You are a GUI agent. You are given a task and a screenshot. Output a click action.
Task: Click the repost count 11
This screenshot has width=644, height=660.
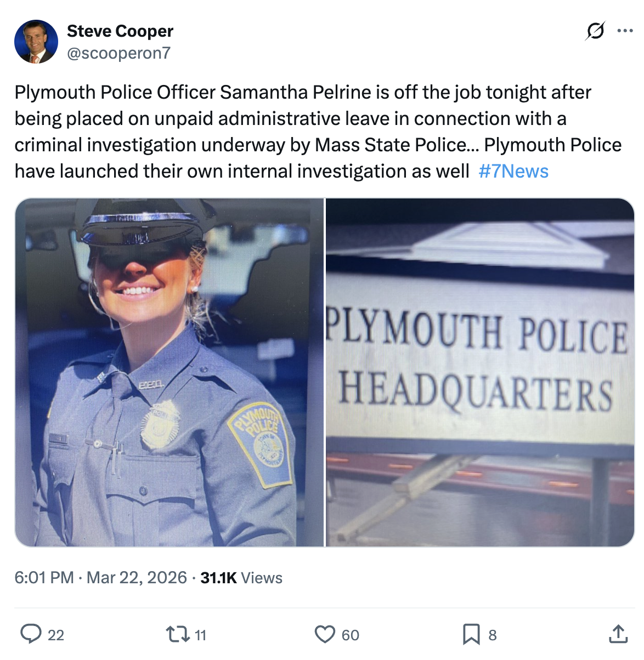tap(201, 635)
